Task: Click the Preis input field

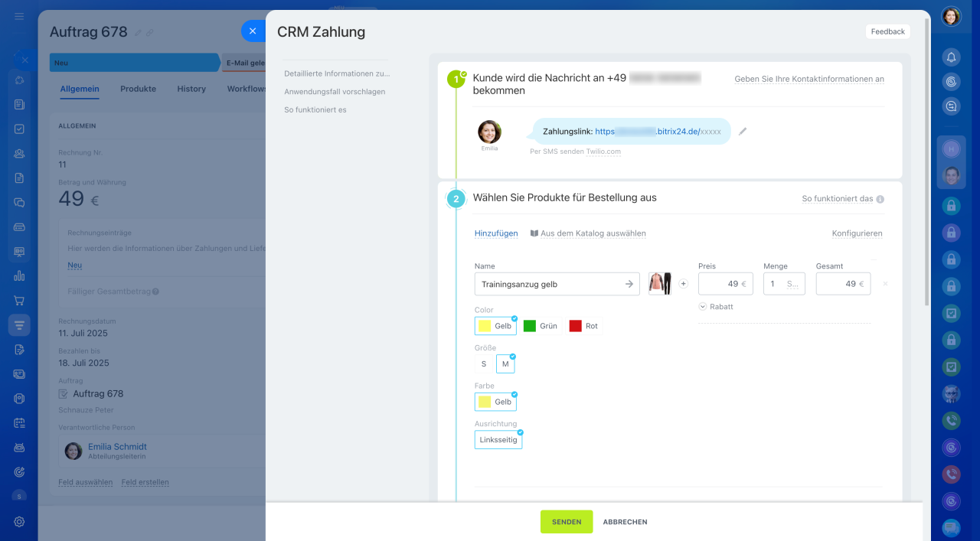Action: [726, 284]
